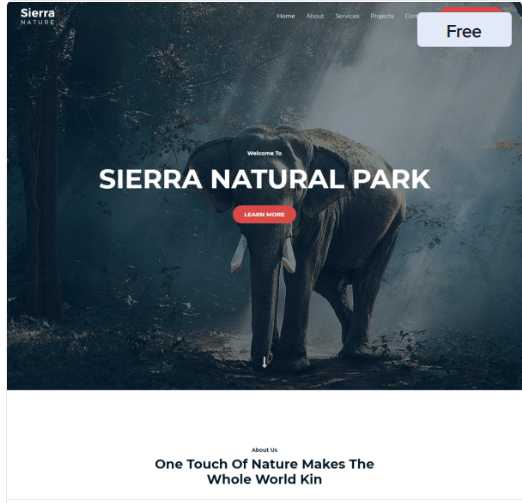
Task: Go to the About nav link
Action: pyautogui.click(x=315, y=16)
